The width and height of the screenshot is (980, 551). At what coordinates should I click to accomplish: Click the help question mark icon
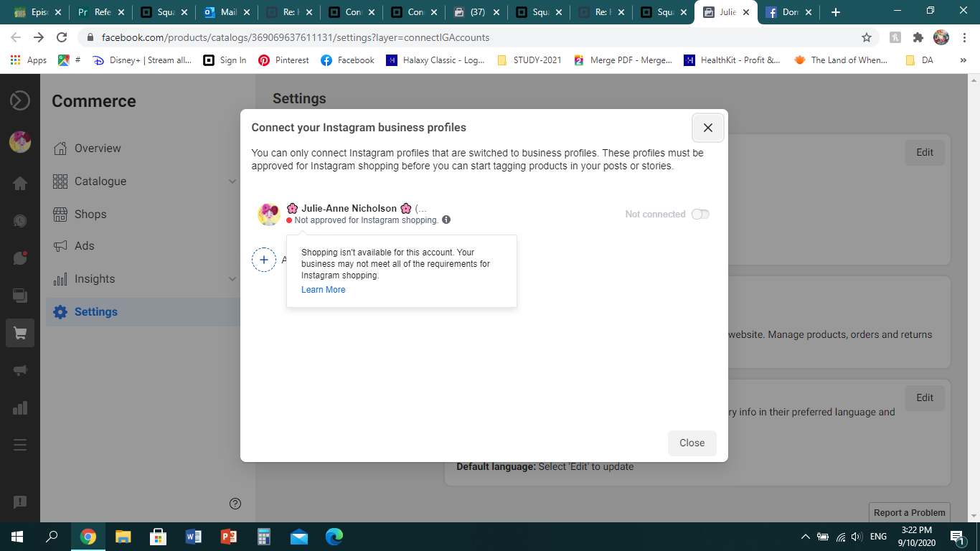pyautogui.click(x=235, y=504)
